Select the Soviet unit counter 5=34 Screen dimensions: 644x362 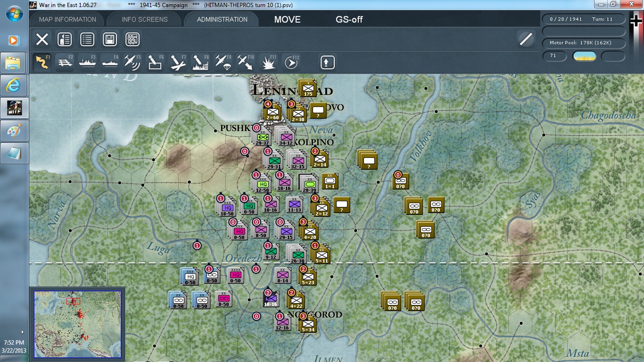[x=308, y=324]
